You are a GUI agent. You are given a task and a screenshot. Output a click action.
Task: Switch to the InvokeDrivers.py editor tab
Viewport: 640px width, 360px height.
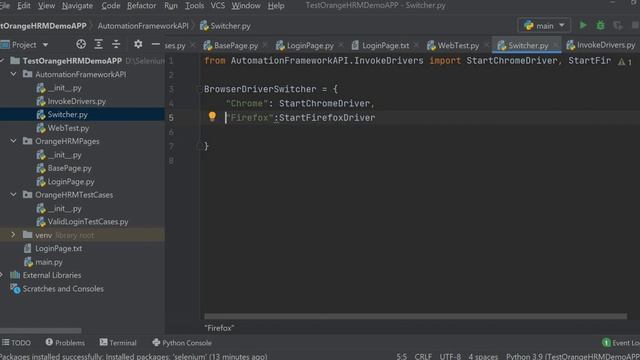coord(601,45)
